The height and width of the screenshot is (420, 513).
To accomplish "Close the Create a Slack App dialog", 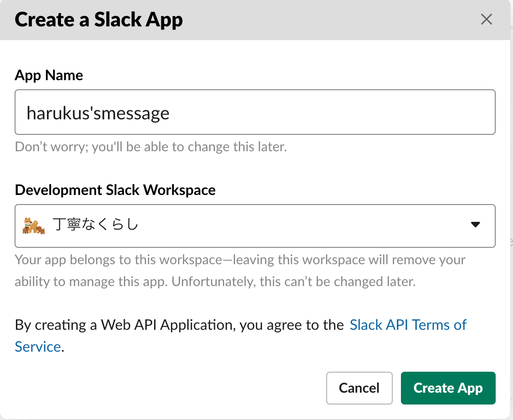I will [486, 19].
